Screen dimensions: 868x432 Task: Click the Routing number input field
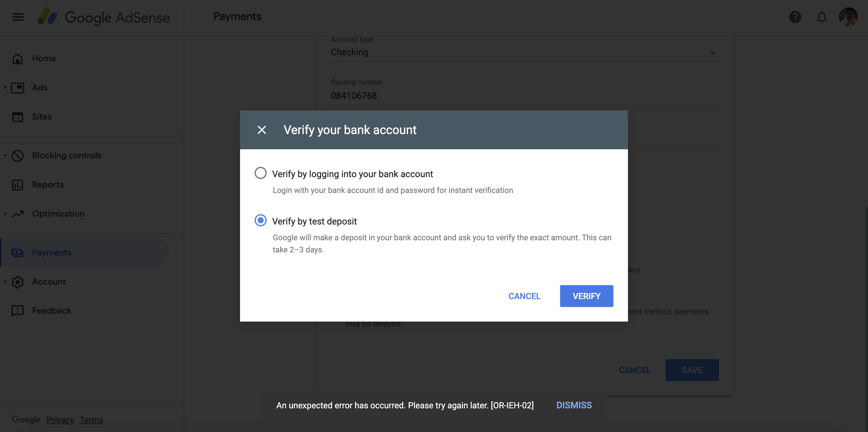tap(524, 96)
